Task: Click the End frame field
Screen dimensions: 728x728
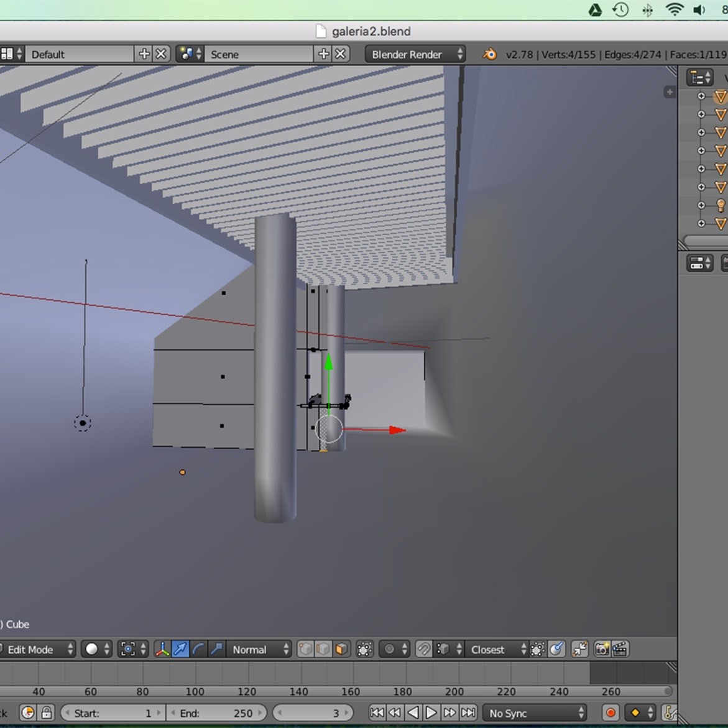Action: 216,713
